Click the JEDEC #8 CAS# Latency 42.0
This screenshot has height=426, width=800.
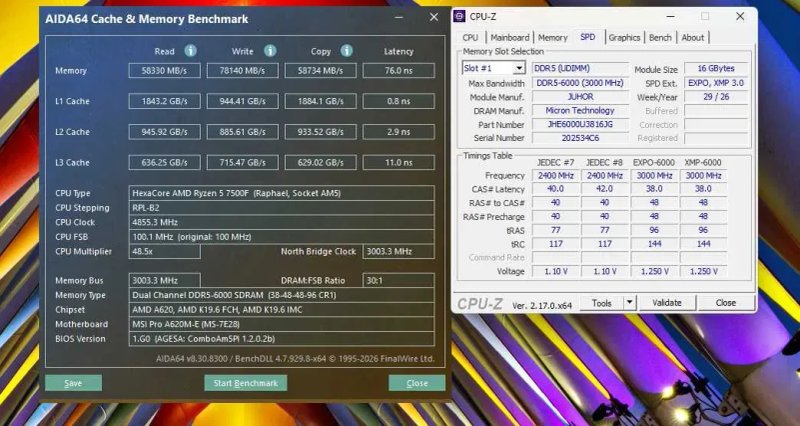click(605, 189)
